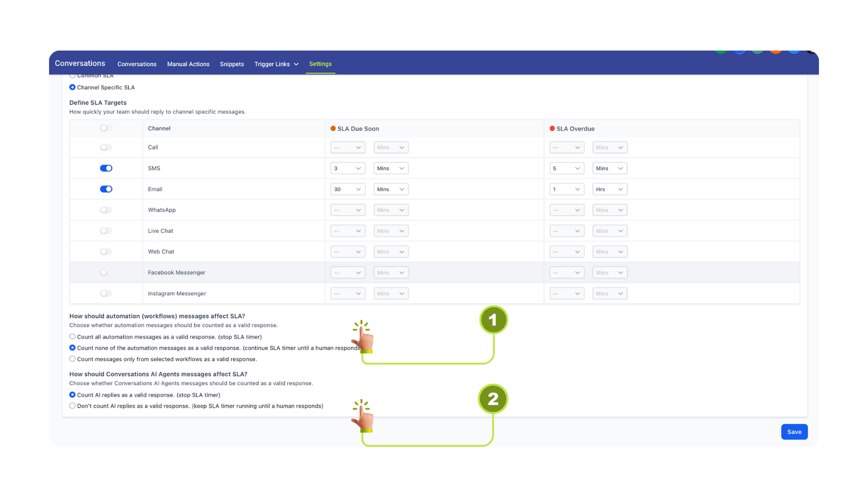
Task: Click the green number 1 annotation badge
Action: (493, 320)
